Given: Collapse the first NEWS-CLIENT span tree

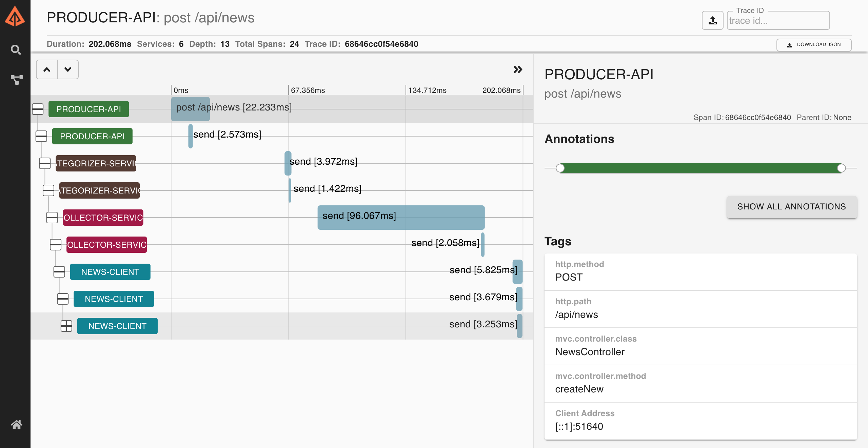Looking at the screenshot, I should pos(59,272).
